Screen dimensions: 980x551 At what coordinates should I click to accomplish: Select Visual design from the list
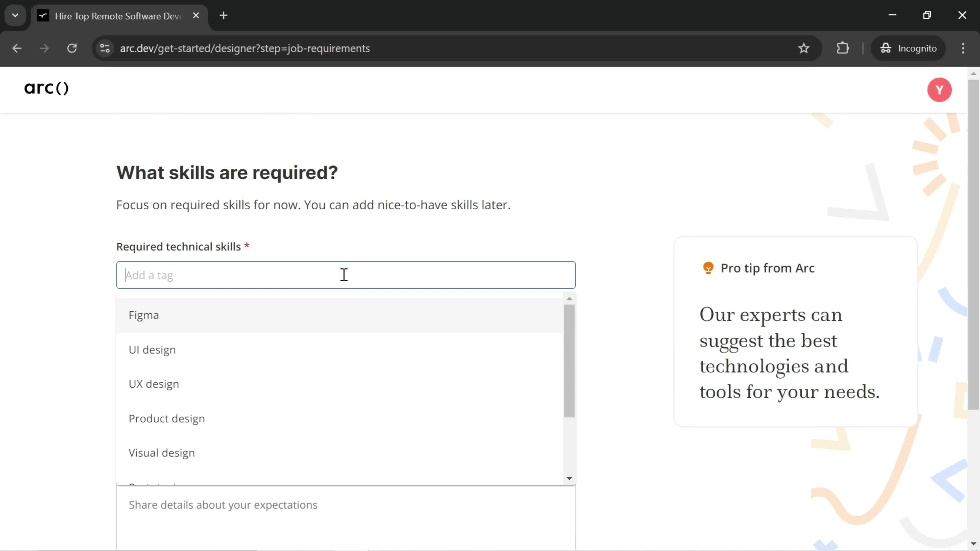tap(162, 452)
